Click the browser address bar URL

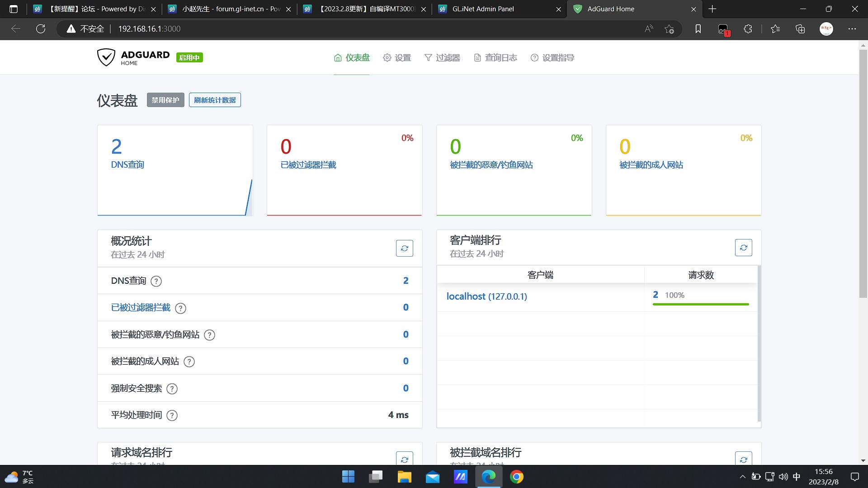click(x=149, y=29)
